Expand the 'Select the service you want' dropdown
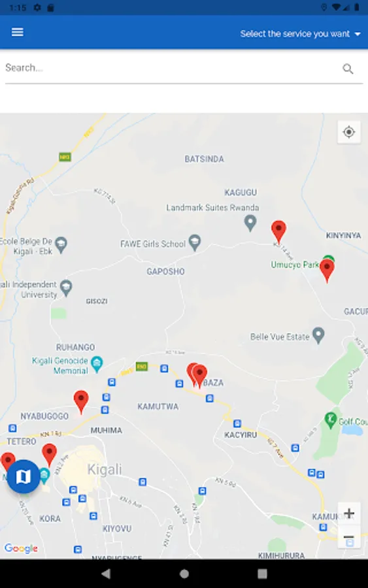The width and height of the screenshot is (368, 588). (x=300, y=34)
